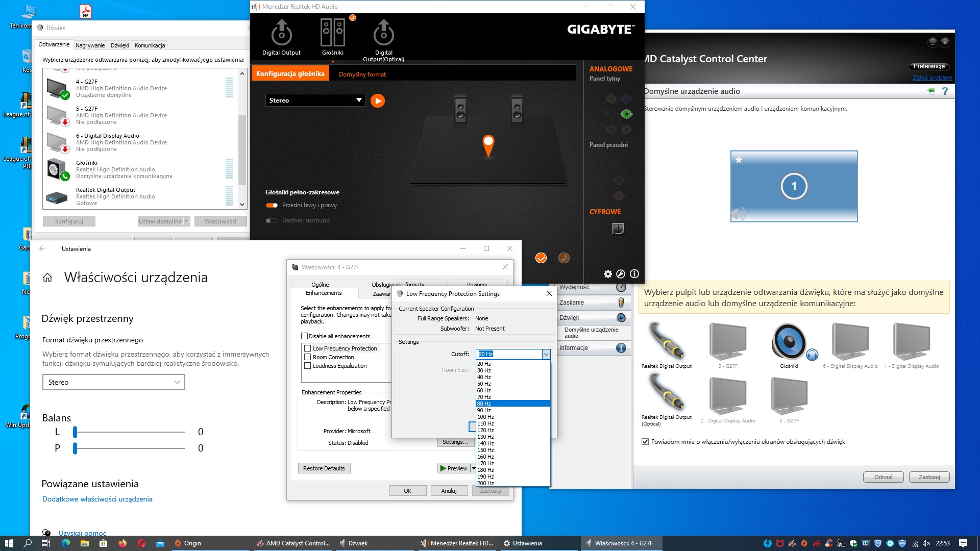Click the Restore Defaults button
The image size is (980, 551).
tap(324, 468)
